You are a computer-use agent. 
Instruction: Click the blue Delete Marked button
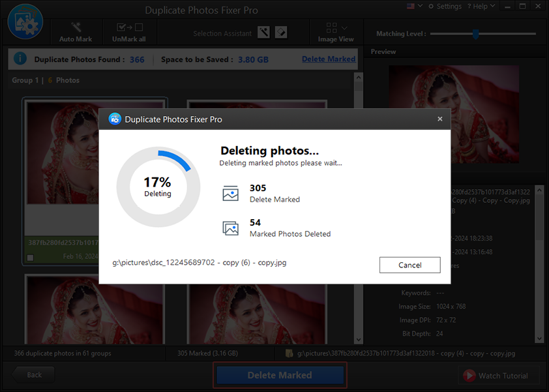[x=280, y=375]
